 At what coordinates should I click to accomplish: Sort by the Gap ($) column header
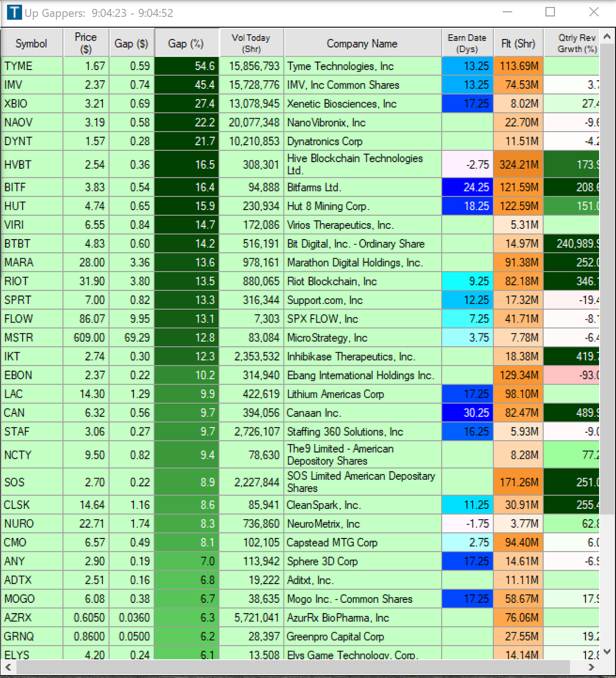coord(131,44)
